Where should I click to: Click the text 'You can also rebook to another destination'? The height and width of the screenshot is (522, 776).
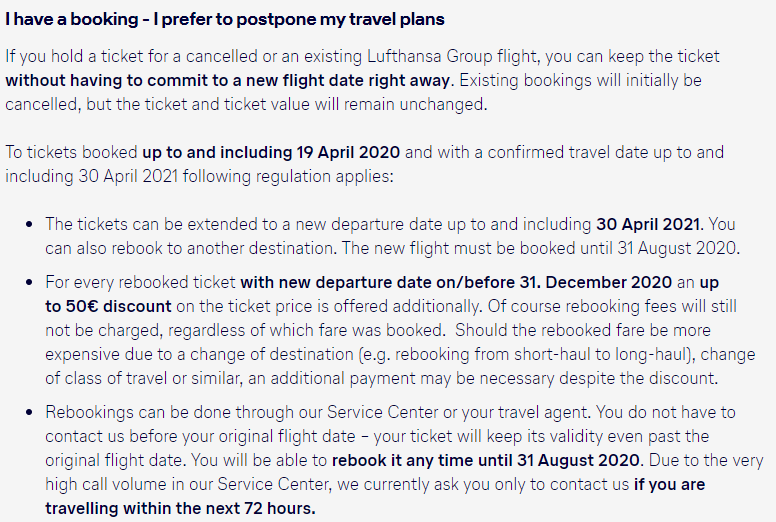[390, 236]
